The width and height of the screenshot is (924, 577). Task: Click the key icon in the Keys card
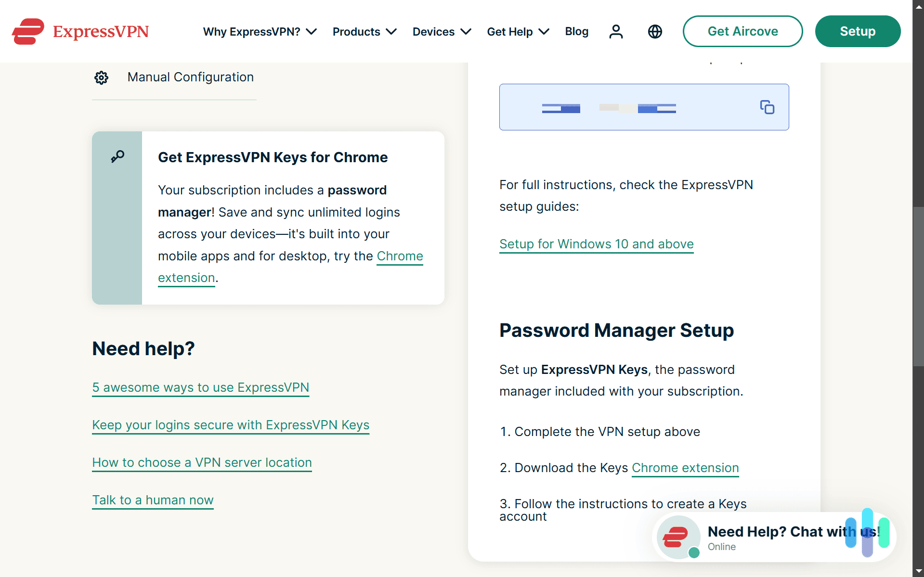[117, 156]
